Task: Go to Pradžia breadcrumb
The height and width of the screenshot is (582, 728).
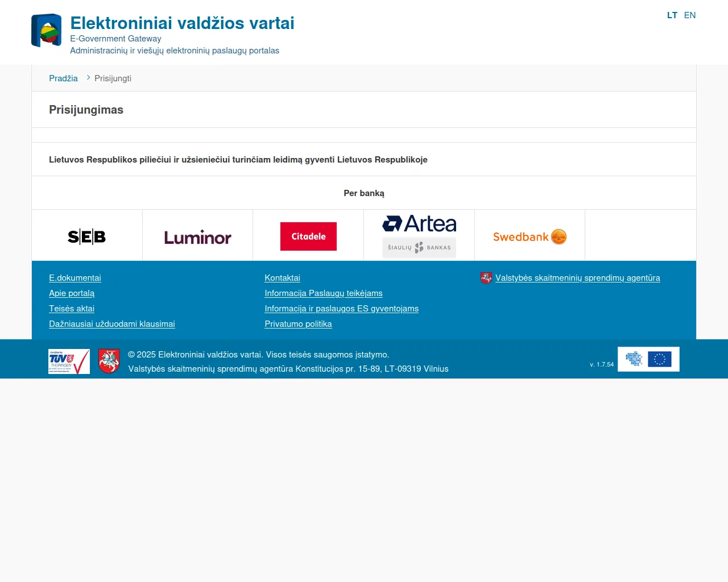Action: pyautogui.click(x=63, y=78)
